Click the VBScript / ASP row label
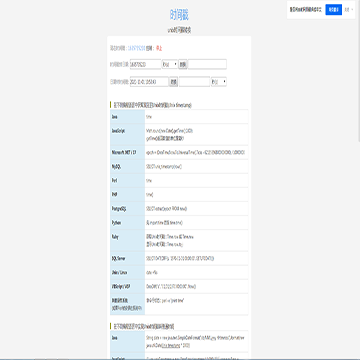 tap(120, 286)
